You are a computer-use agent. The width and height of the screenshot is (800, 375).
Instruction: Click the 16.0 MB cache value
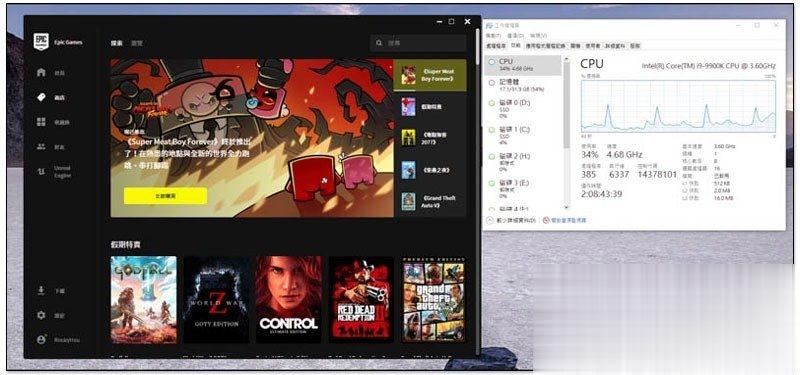click(x=723, y=197)
